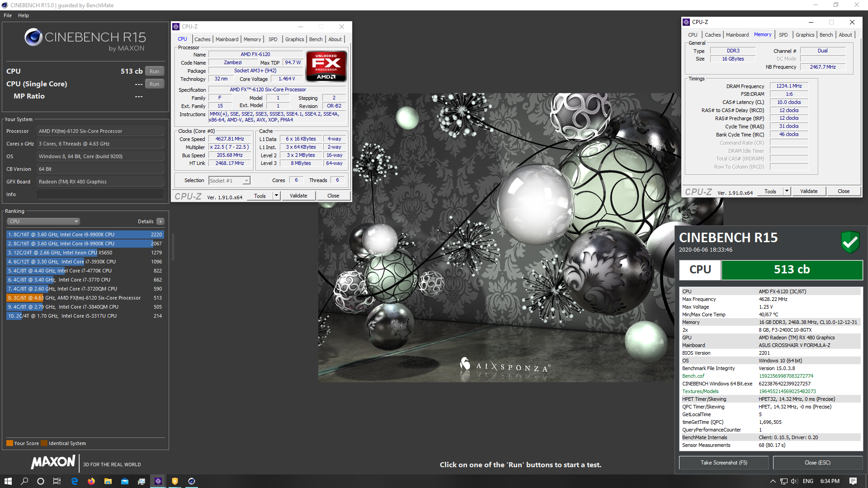Viewport: 868px width, 488px height.
Task: Click Close (ESC) in BenchMate panel
Action: [817, 463]
